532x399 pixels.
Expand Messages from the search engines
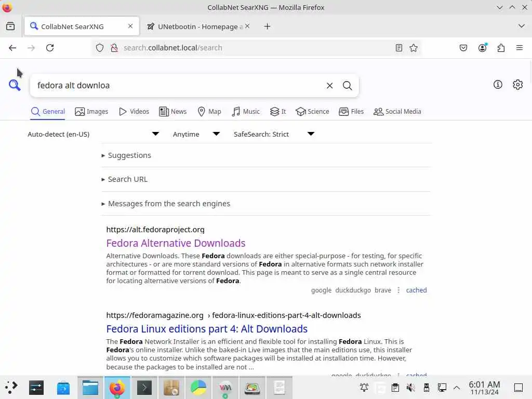tap(166, 204)
